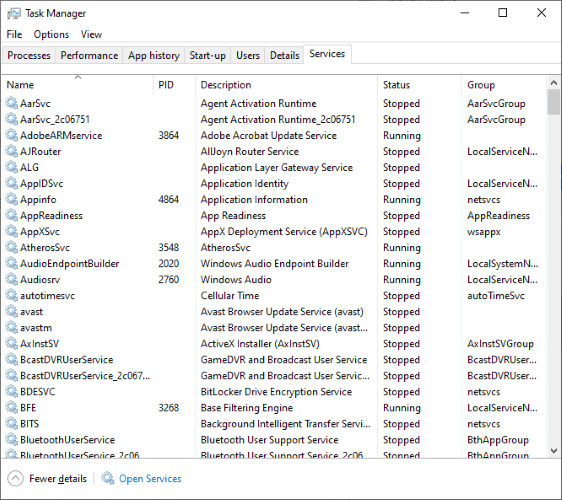Open the Options menu
The height and width of the screenshot is (500, 562).
(51, 34)
